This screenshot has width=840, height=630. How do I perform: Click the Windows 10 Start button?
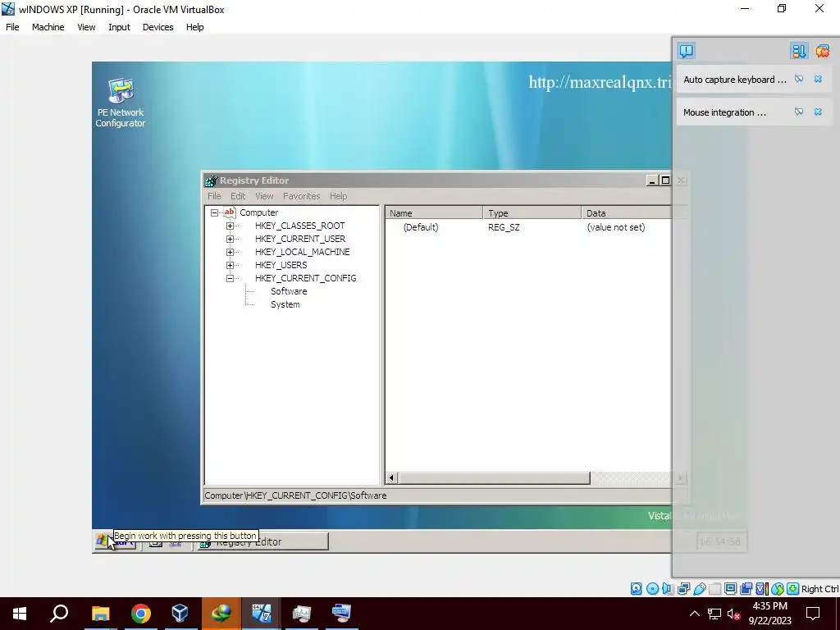[x=20, y=614]
